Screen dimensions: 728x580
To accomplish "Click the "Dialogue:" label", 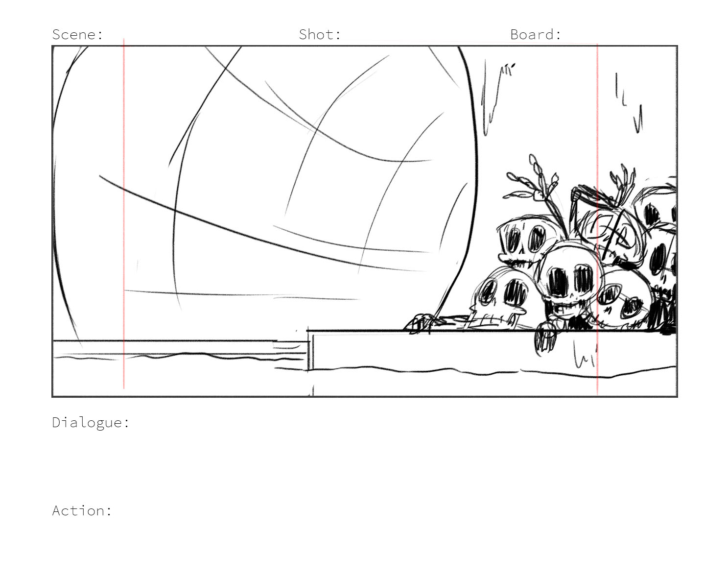I will (x=91, y=422).
